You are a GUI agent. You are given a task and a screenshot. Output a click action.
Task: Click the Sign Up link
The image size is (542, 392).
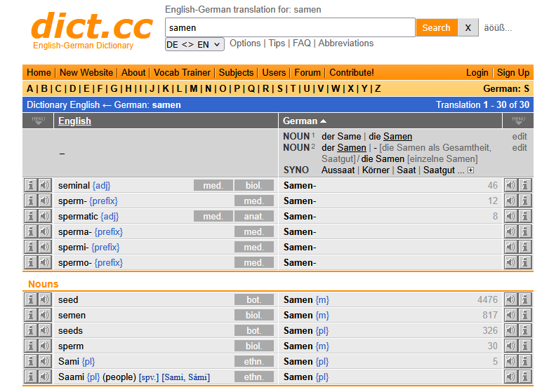[513, 72]
